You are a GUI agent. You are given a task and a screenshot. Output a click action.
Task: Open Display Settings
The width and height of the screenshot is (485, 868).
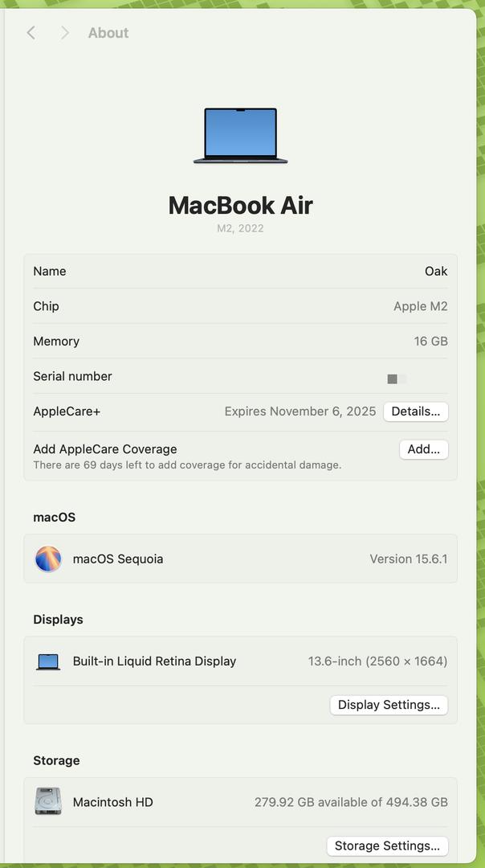pos(389,705)
